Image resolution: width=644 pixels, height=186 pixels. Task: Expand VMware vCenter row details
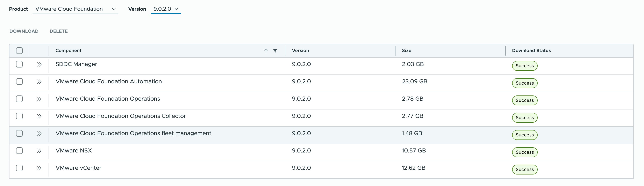[x=39, y=168]
